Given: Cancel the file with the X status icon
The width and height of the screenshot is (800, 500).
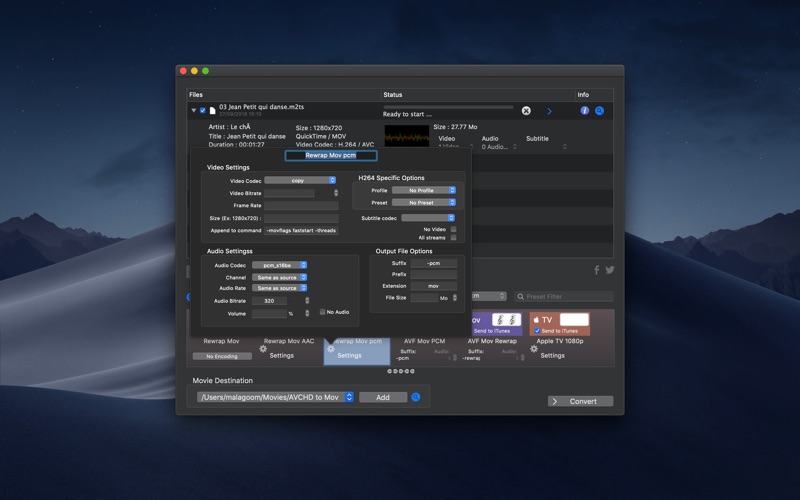Looking at the screenshot, I should [x=526, y=111].
